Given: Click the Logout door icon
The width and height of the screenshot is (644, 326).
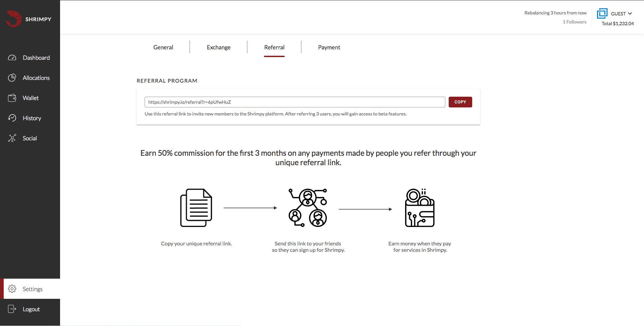Looking at the screenshot, I should (12, 309).
